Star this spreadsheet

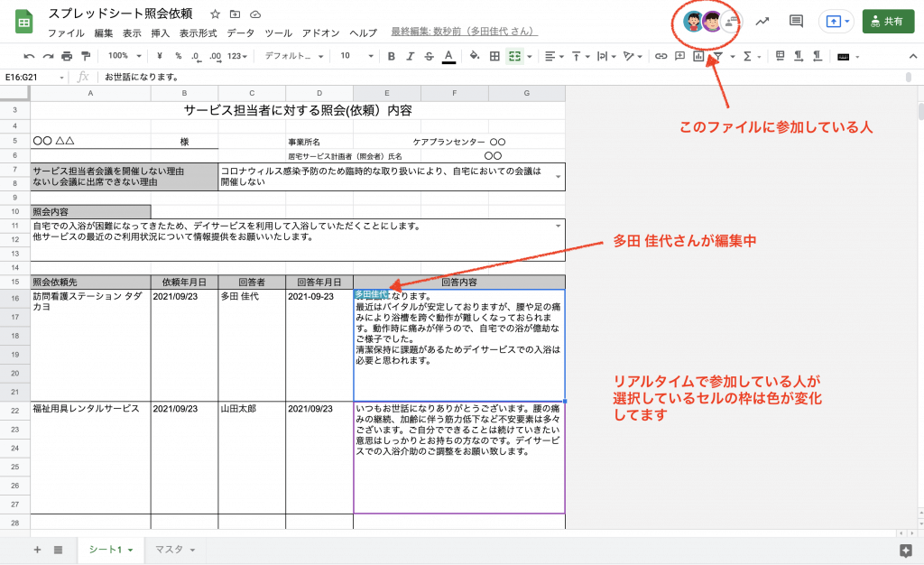pyautogui.click(x=215, y=14)
